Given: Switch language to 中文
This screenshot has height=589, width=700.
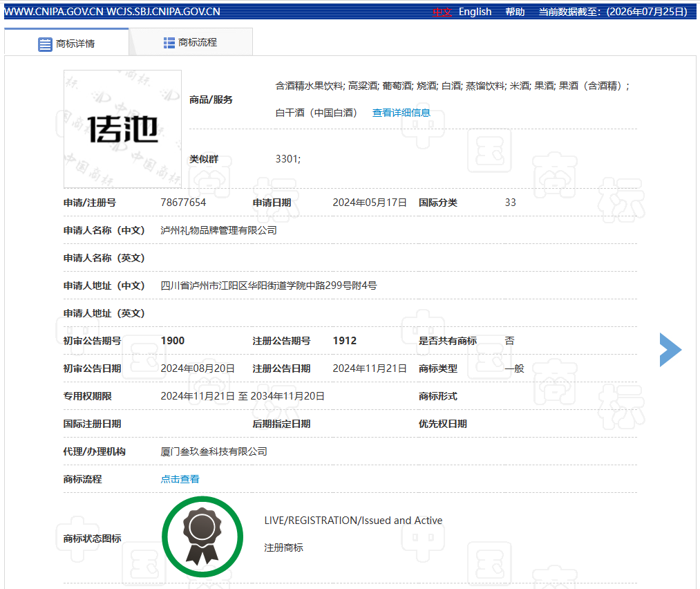Looking at the screenshot, I should tap(442, 12).
